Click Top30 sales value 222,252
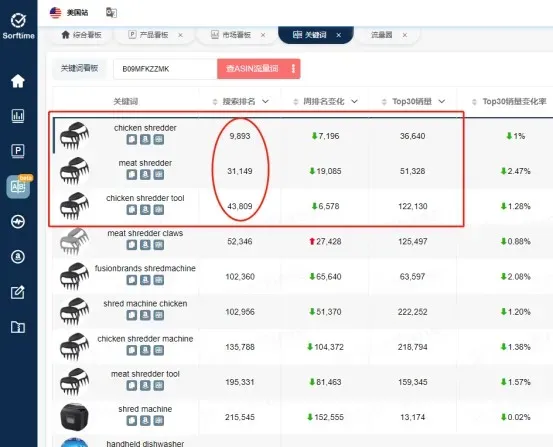Screen dimensions: 553x447 pyautogui.click(x=412, y=312)
